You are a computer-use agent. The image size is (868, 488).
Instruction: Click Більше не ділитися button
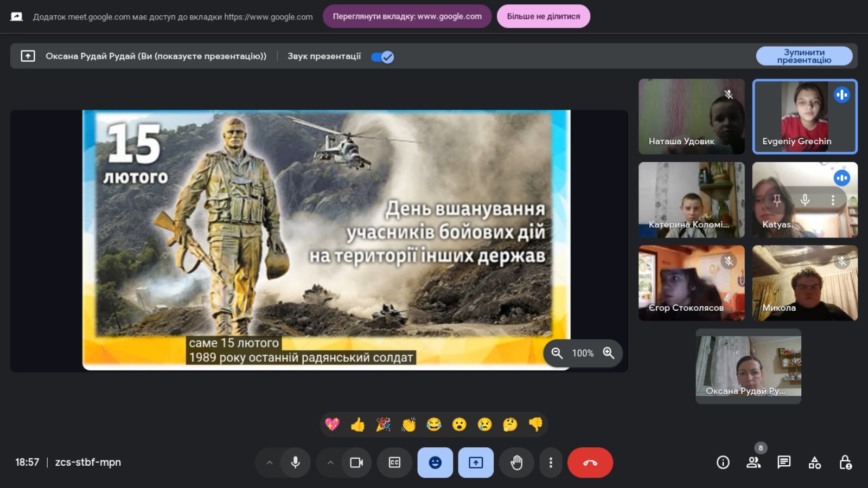click(x=544, y=16)
